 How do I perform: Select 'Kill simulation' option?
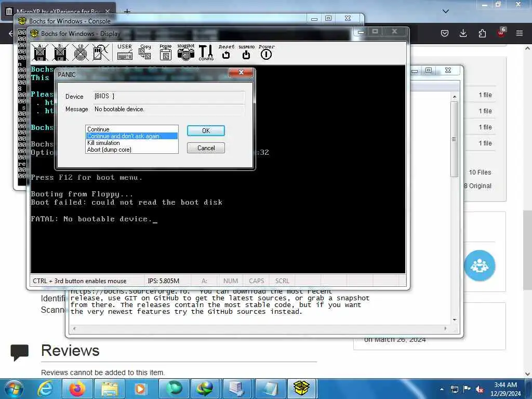(131, 143)
